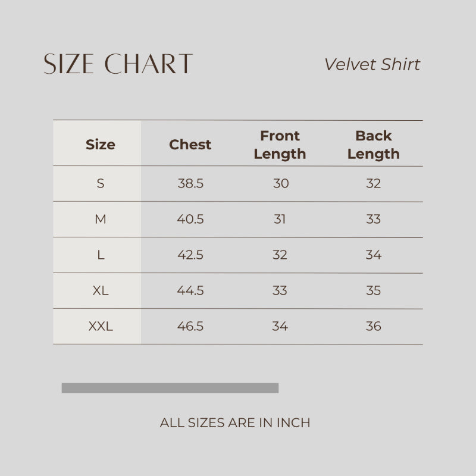476x476 pixels.
Task: Click back length value 36
Action: [373, 327]
